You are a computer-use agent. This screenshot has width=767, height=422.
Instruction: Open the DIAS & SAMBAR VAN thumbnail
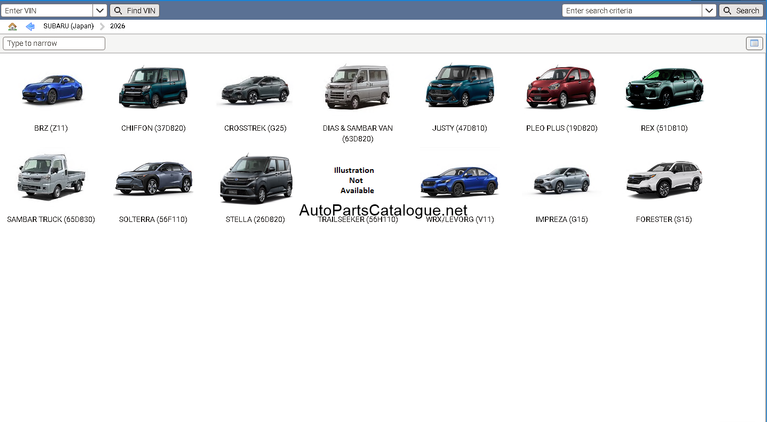coord(357,87)
